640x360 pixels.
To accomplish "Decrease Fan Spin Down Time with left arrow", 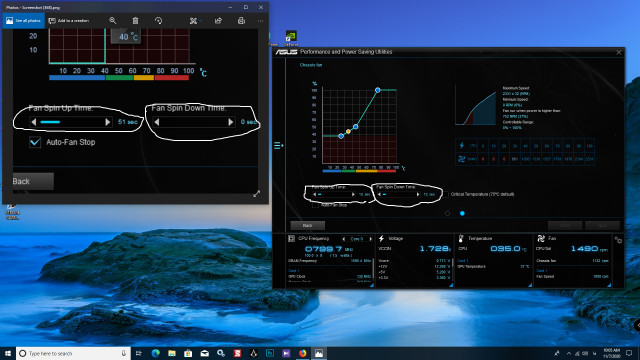I will click(x=379, y=195).
